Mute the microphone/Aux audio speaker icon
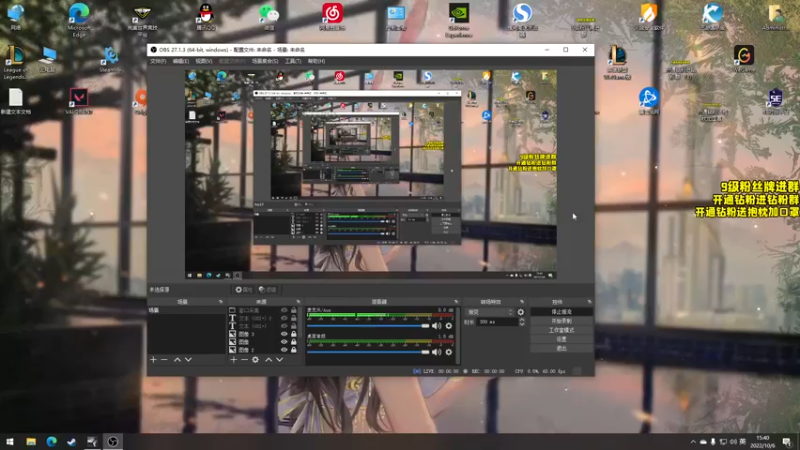The width and height of the screenshot is (800, 450). click(437, 325)
